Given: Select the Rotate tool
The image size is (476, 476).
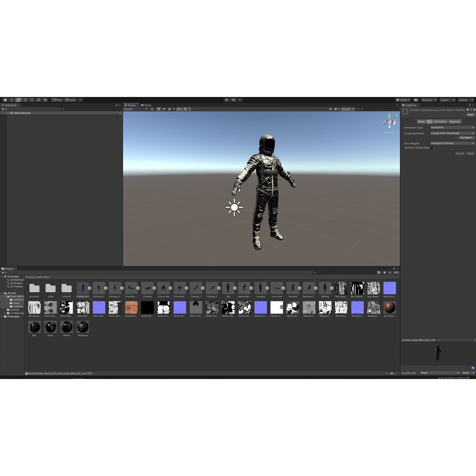Looking at the screenshot, I should (x=18, y=100).
